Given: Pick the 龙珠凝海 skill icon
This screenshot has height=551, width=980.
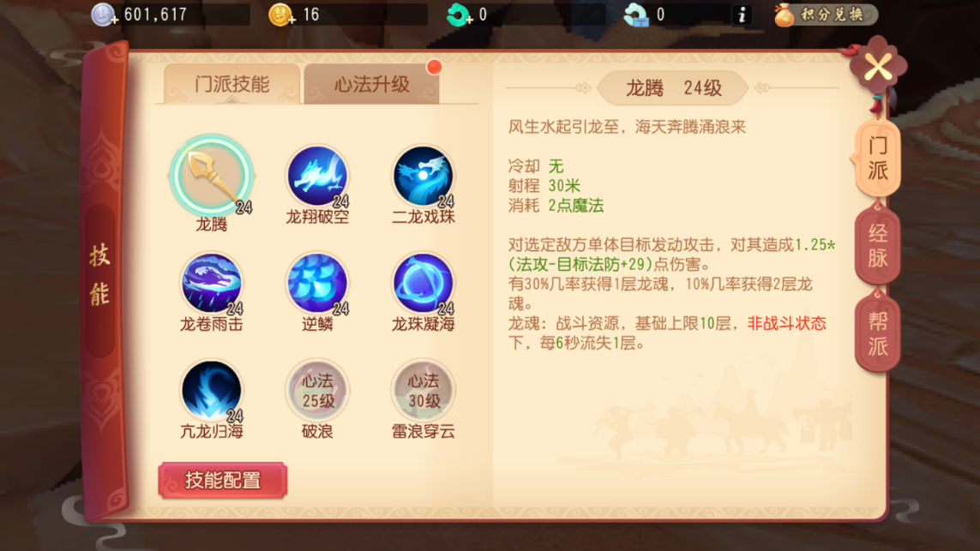Looking at the screenshot, I should pos(424,283).
